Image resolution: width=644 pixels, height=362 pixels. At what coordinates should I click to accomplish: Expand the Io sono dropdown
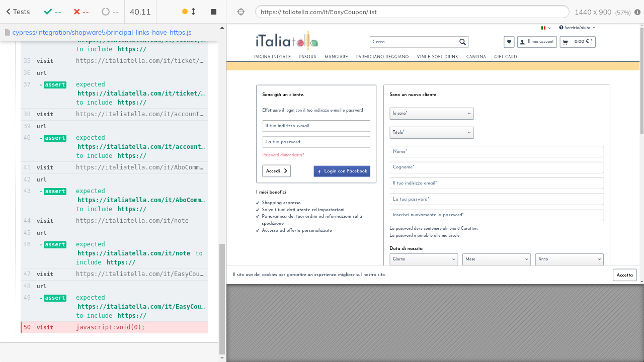point(431,114)
